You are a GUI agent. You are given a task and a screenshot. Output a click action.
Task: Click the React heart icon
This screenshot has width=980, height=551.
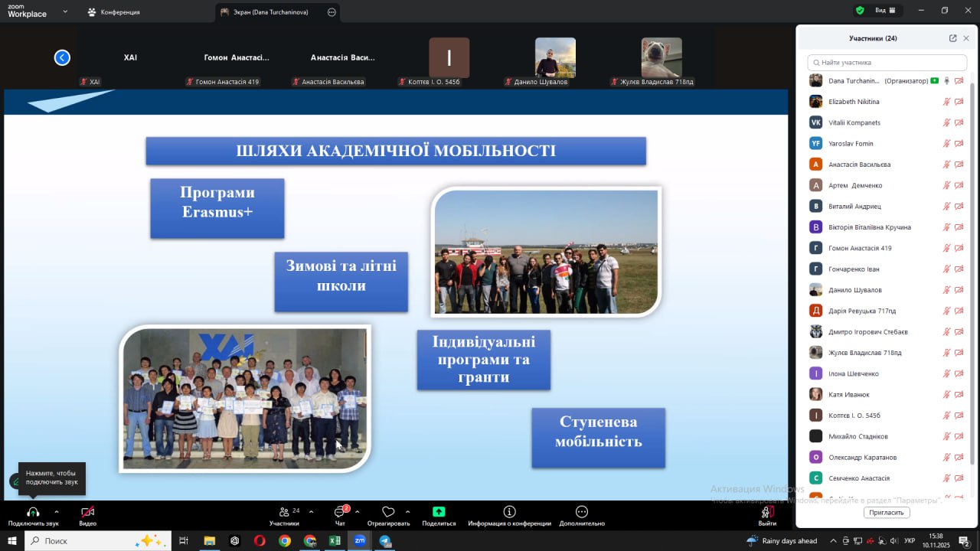click(388, 512)
